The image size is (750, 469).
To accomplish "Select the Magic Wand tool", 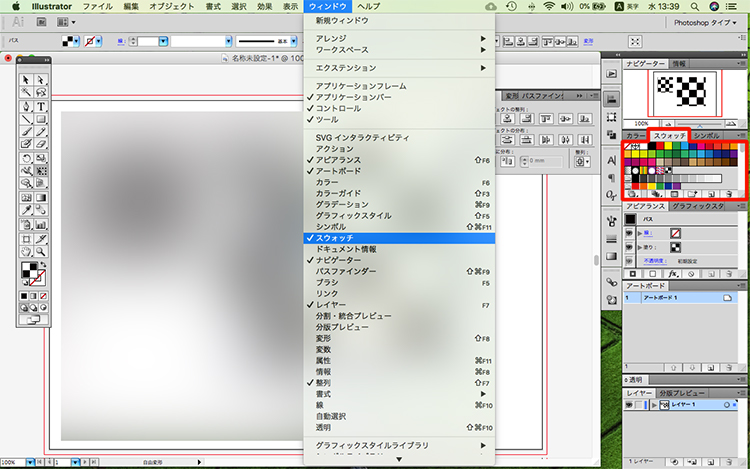I will (27, 93).
